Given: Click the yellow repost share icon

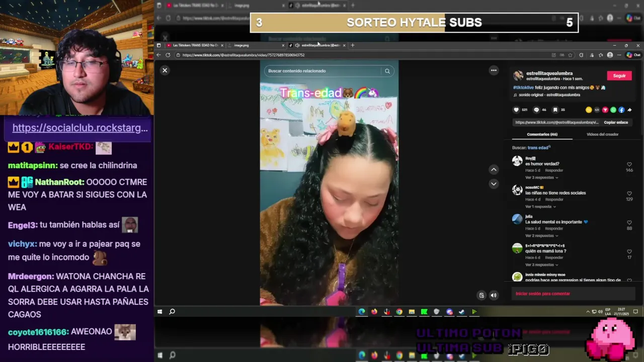Looking at the screenshot, I should point(589,110).
